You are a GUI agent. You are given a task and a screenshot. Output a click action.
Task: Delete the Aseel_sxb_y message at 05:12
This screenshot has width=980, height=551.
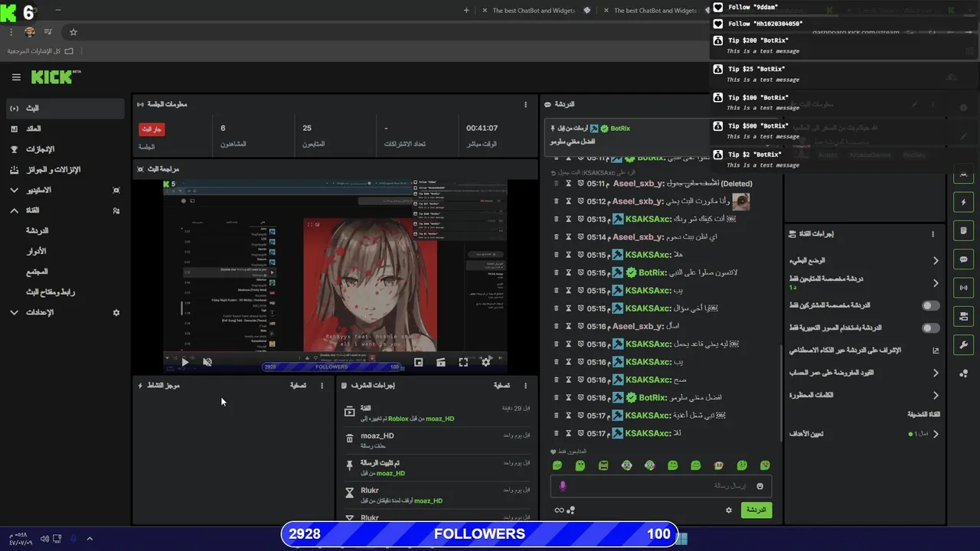click(x=557, y=201)
